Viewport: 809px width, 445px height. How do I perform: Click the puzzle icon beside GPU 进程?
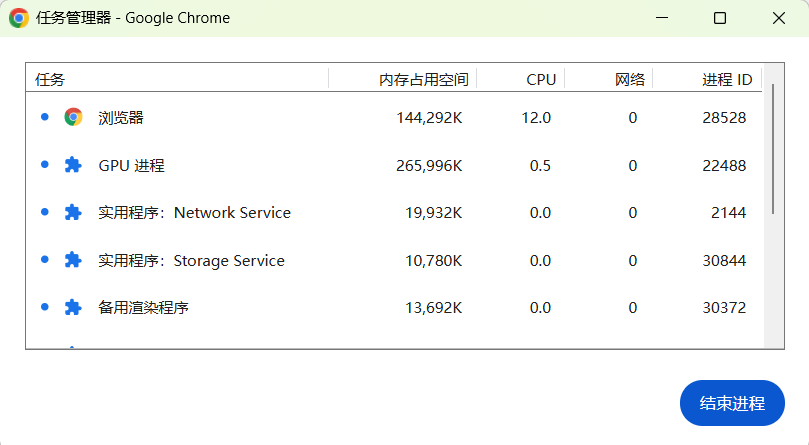[x=73, y=165]
